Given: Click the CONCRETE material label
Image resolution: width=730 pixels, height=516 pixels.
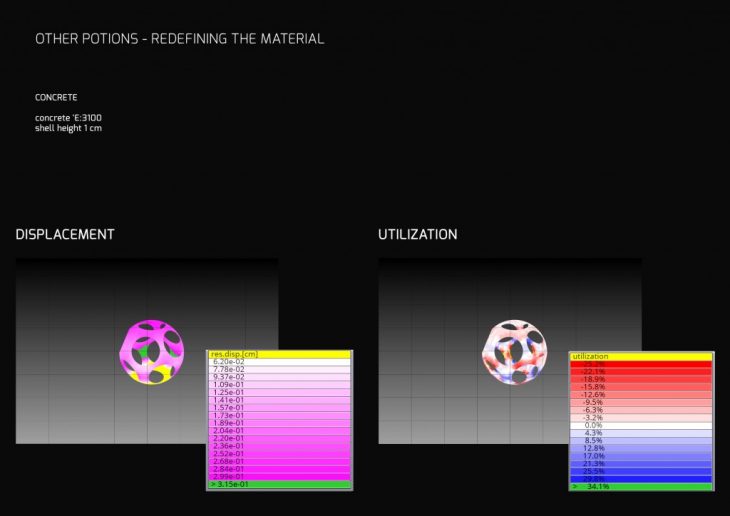Looking at the screenshot, I should click(x=56, y=98).
